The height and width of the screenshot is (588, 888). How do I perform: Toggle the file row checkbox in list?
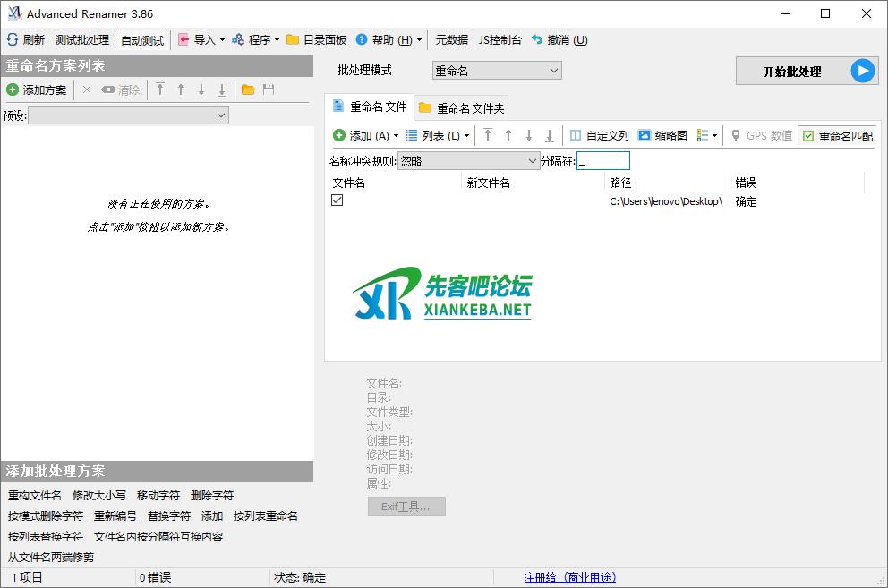pos(337,200)
